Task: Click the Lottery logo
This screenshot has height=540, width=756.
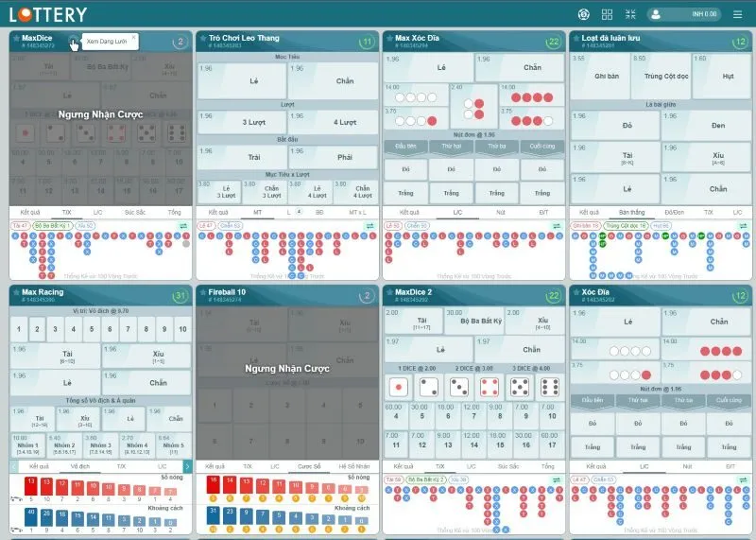Action: point(48,14)
